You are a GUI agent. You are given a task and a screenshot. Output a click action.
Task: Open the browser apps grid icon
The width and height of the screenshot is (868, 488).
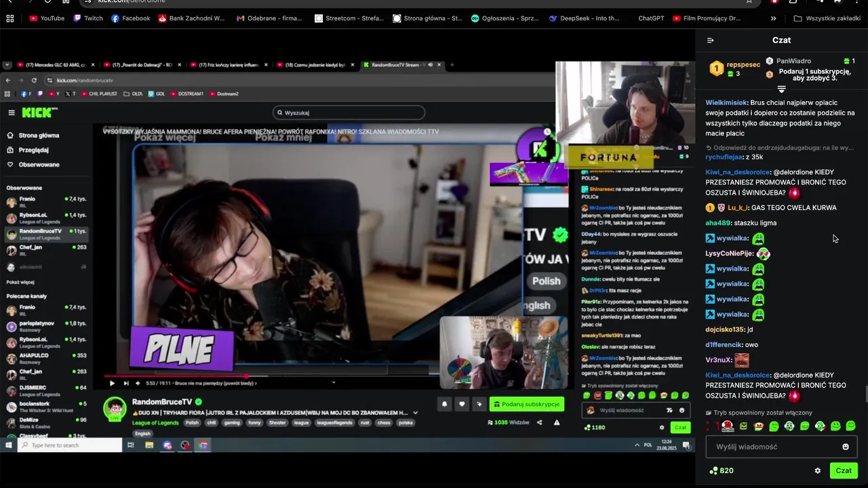[10, 18]
